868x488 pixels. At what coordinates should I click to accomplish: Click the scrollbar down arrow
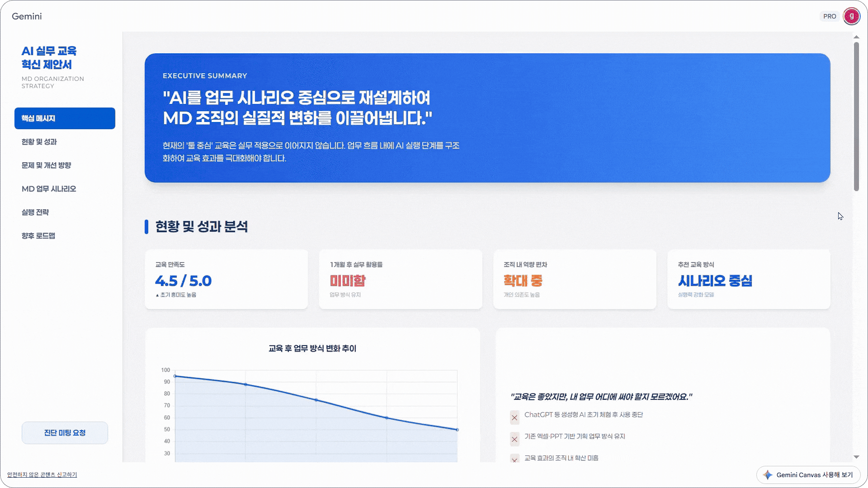coord(856,457)
